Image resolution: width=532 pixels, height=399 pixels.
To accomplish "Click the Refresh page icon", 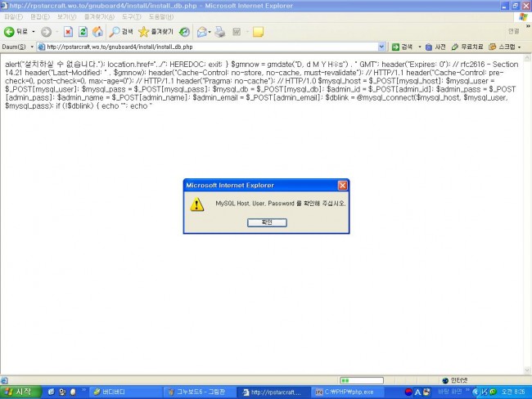I will (83, 32).
